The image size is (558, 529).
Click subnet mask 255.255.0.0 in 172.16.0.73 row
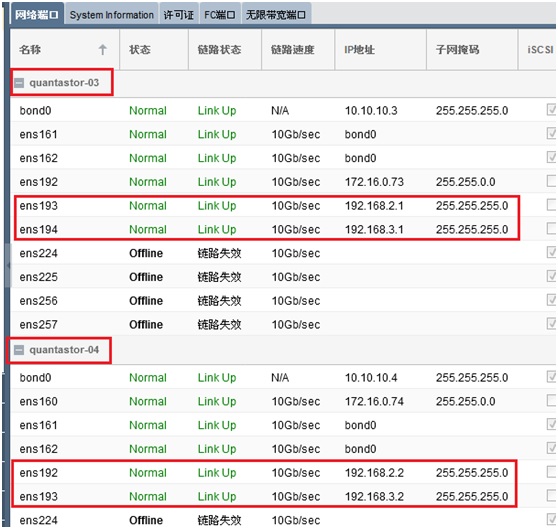(x=465, y=182)
